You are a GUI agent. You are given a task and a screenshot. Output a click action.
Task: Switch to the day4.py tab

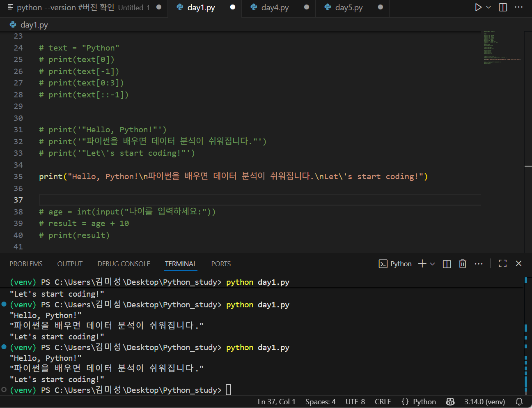275,7
